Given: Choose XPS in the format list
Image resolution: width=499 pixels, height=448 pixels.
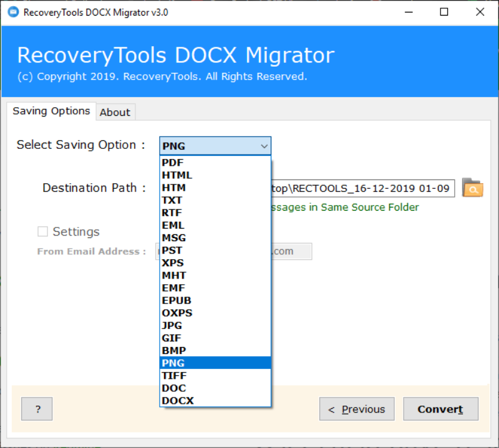Looking at the screenshot, I should tap(215, 263).
